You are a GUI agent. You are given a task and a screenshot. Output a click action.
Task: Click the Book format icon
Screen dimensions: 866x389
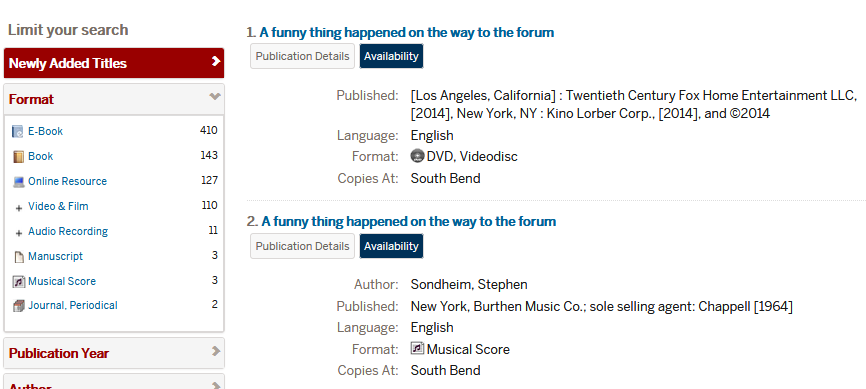[x=18, y=156]
